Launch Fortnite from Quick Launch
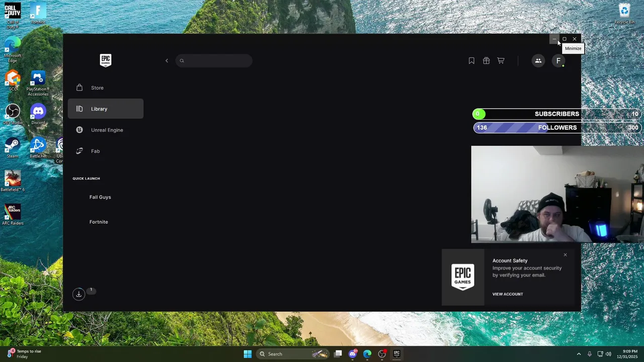This screenshot has width=644, height=362. click(x=99, y=222)
